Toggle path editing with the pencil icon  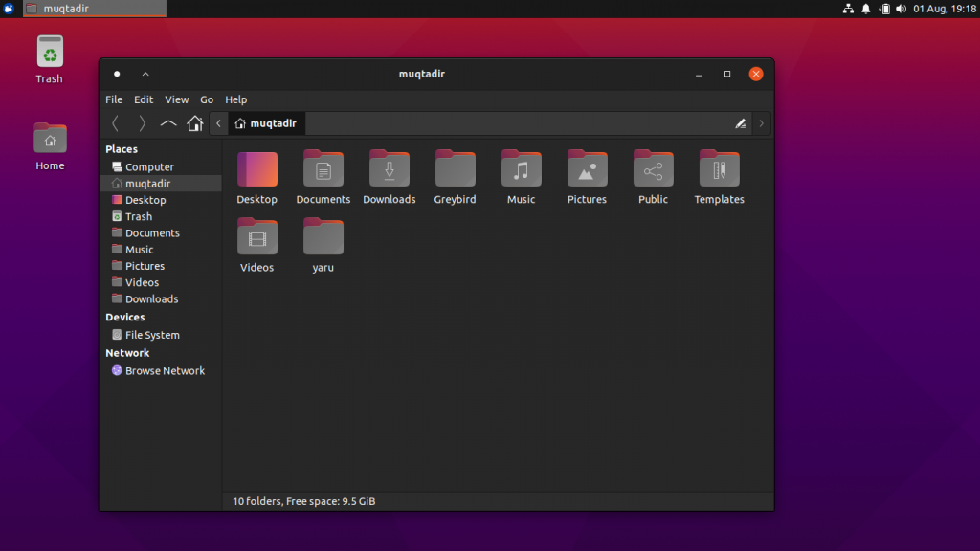pos(740,123)
